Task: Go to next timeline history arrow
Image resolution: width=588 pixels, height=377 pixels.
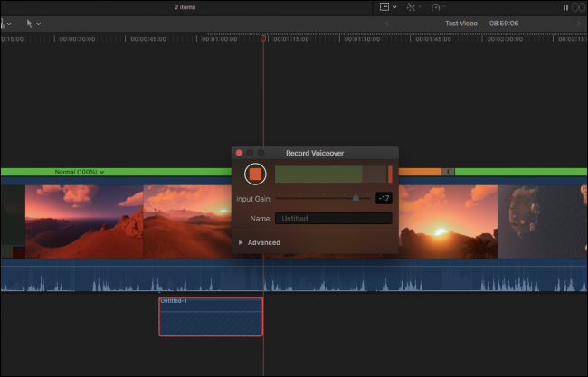Action: pyautogui.click(x=578, y=24)
